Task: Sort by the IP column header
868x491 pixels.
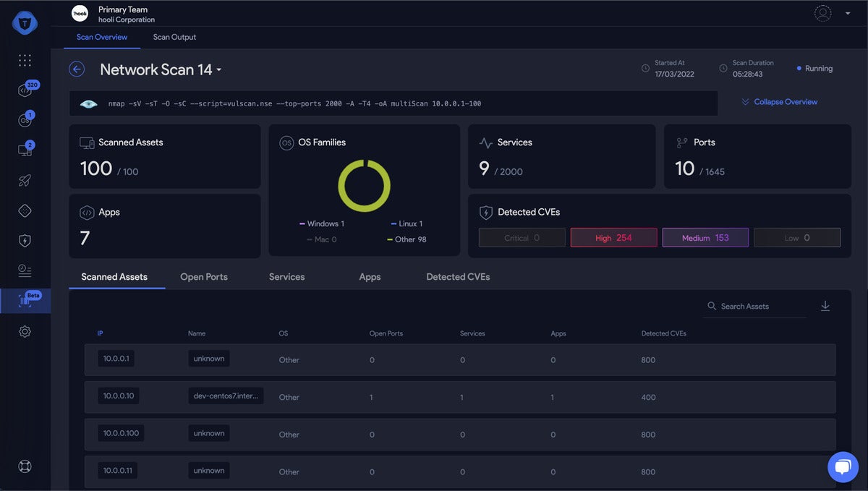Action: pyautogui.click(x=101, y=333)
